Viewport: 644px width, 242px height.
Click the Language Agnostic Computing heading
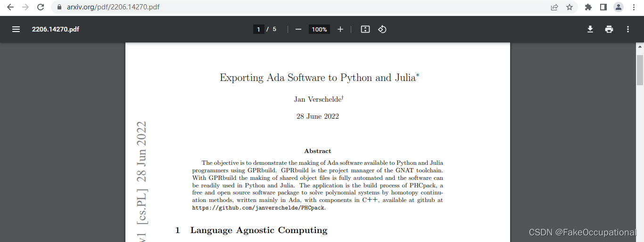pyautogui.click(x=259, y=230)
